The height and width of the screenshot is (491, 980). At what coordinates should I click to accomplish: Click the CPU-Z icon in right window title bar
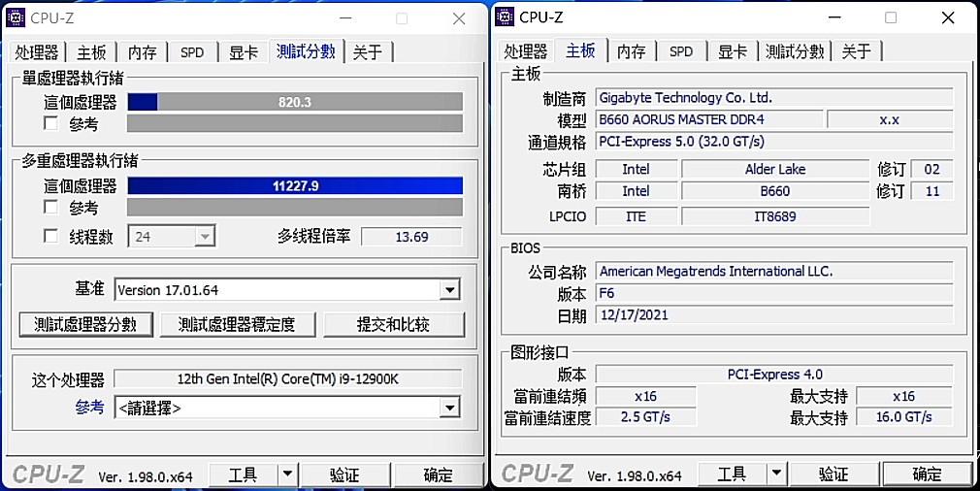505,16
